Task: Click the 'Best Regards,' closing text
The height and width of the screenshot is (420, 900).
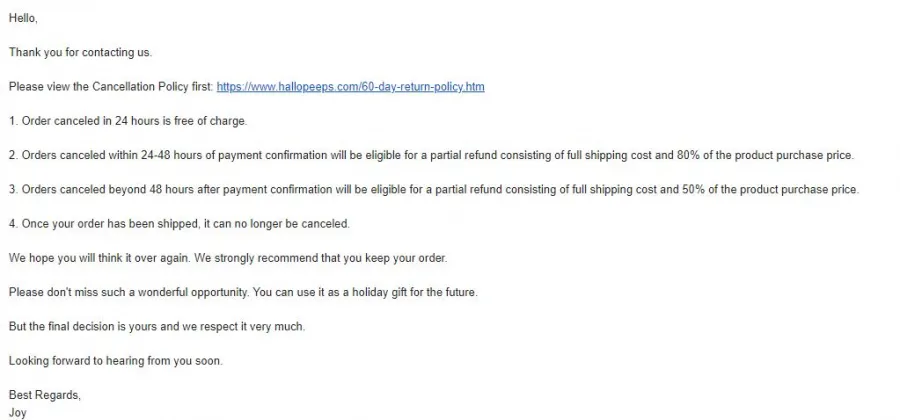Action: pos(45,395)
